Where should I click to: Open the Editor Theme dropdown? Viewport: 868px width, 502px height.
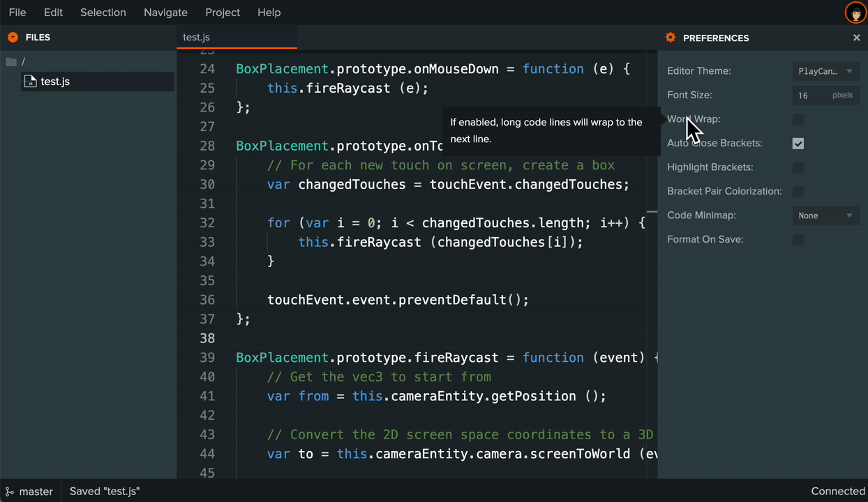click(x=825, y=70)
